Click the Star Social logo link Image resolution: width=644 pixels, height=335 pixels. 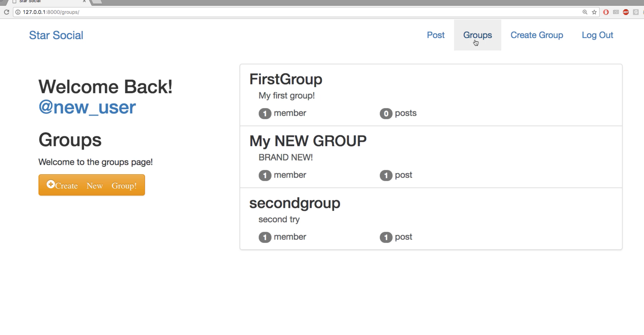coord(56,35)
